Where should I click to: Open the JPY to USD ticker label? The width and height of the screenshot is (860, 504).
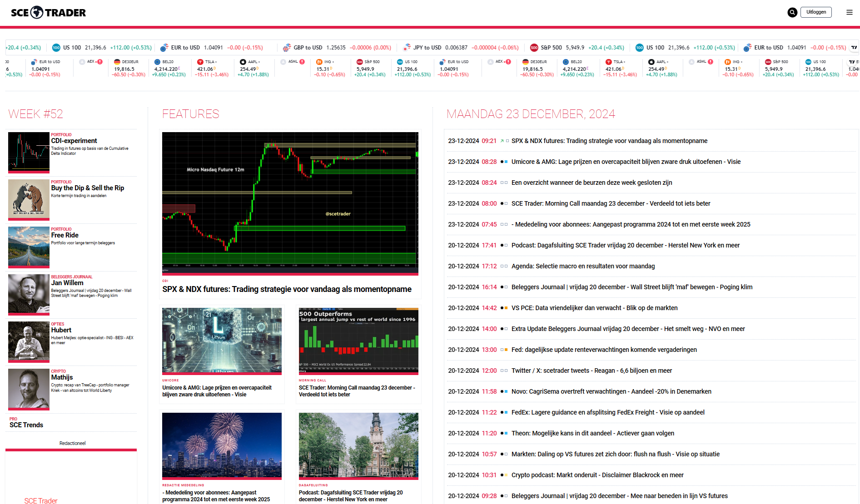[427, 48]
